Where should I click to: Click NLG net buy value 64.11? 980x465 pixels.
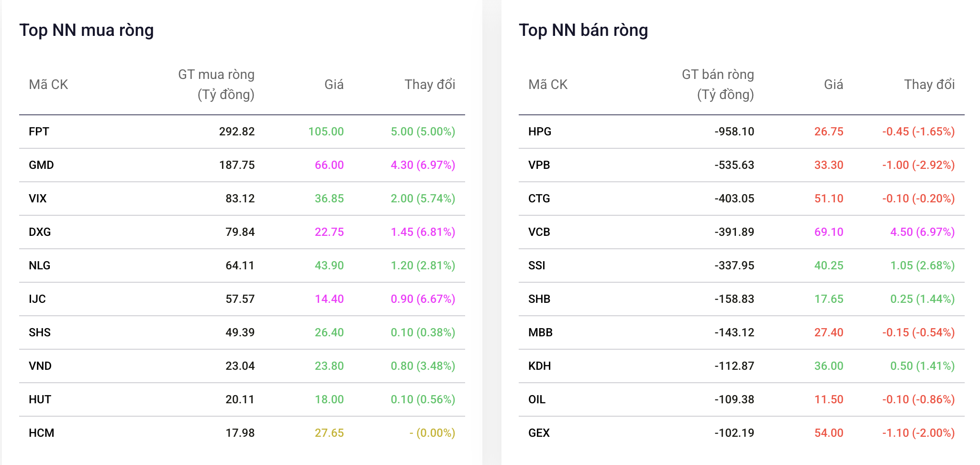tap(240, 266)
